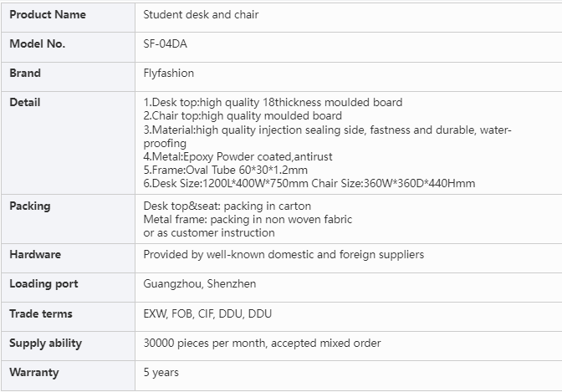Click the desk top 18thickness moulded board line
The height and width of the screenshot is (392, 562).
[x=273, y=103]
